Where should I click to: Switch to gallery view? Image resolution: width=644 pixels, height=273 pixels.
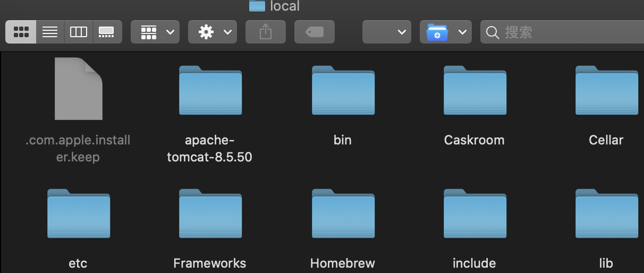[107, 32]
